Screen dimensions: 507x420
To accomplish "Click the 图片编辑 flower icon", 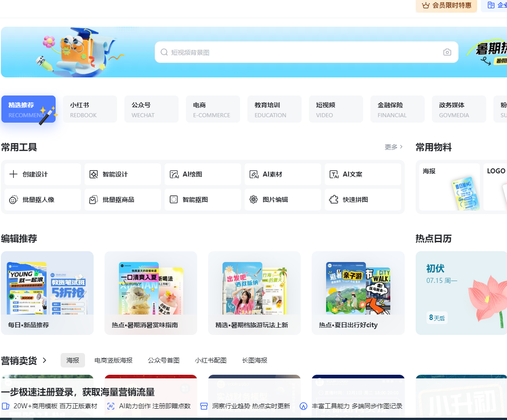I will (x=253, y=200).
